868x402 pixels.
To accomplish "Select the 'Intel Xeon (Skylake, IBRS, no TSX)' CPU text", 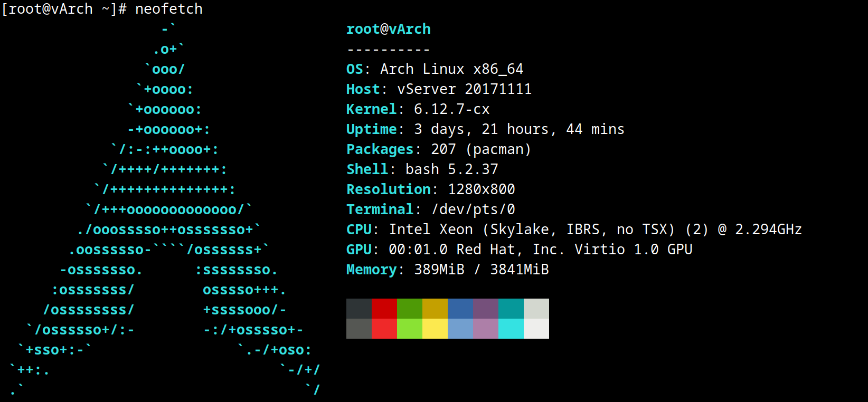I will click(532, 229).
